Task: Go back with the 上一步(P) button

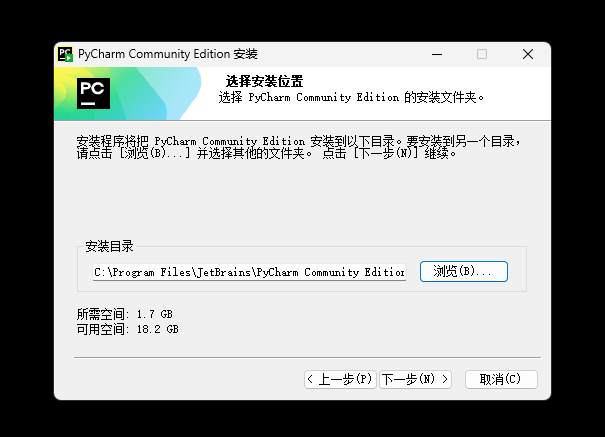Action: (x=340, y=380)
